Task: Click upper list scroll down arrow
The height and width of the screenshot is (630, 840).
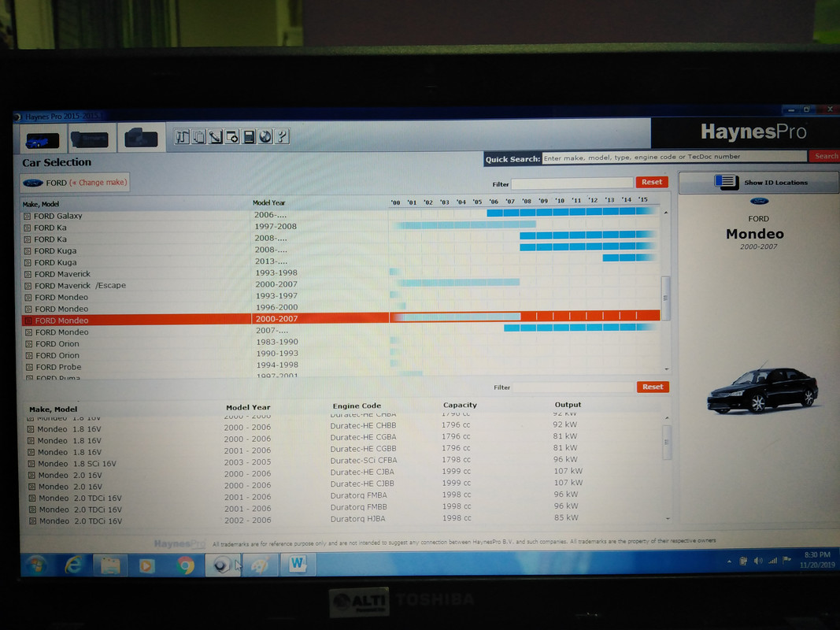Action: tap(667, 369)
